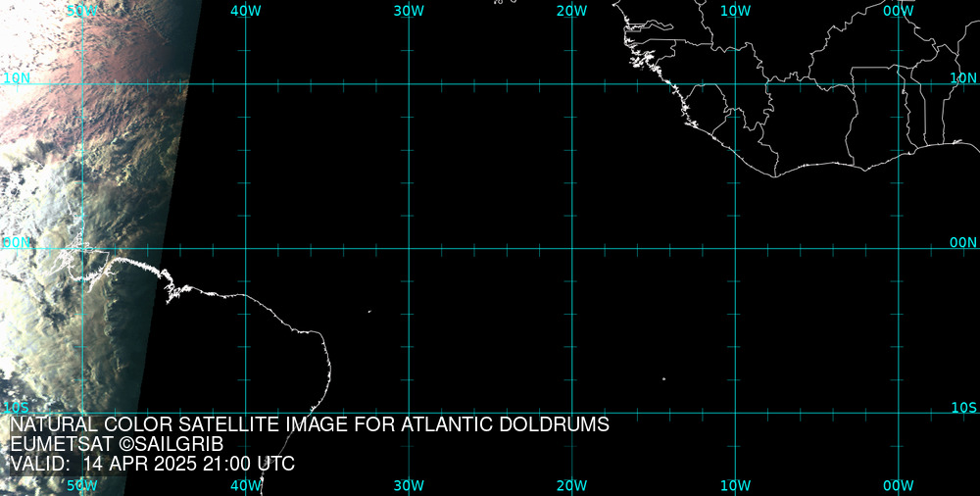Click the 40W label at top

246,11
